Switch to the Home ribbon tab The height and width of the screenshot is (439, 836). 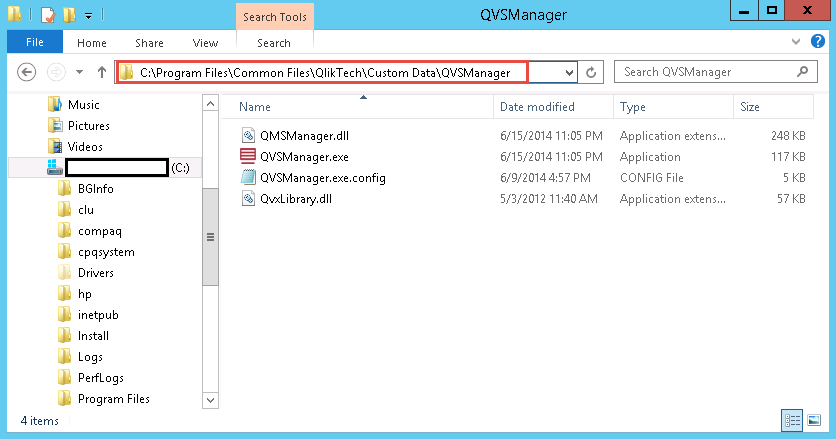pos(92,43)
